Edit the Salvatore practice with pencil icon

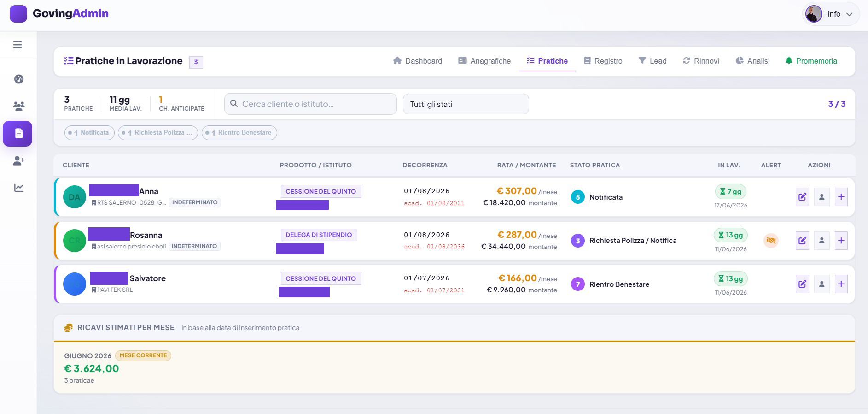[x=802, y=284]
